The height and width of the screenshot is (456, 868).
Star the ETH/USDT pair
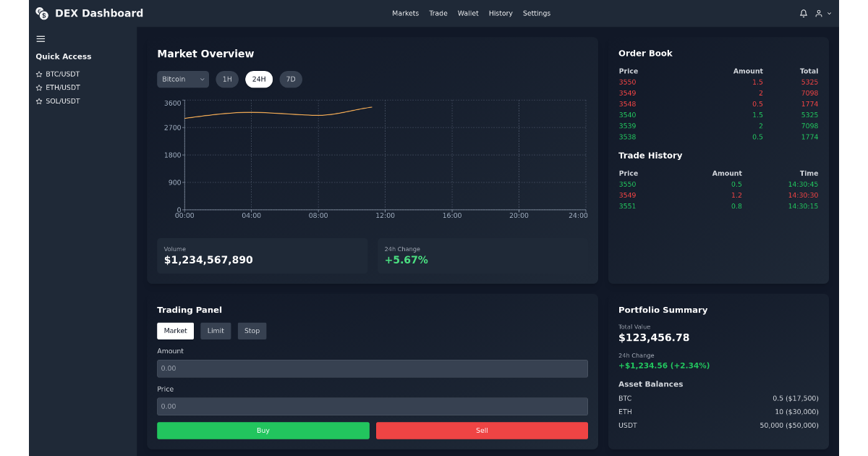[38, 87]
